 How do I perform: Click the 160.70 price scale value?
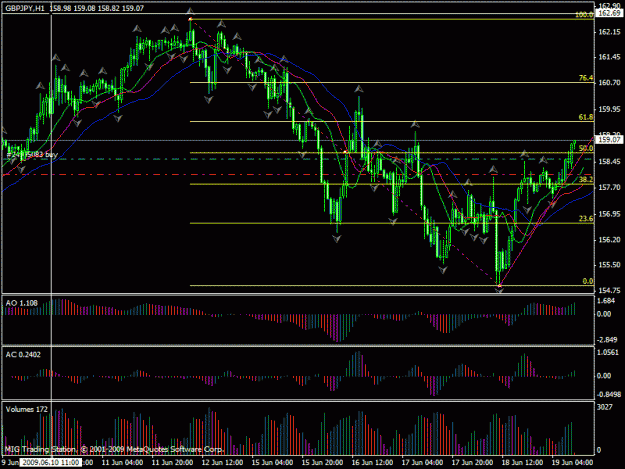(x=609, y=83)
